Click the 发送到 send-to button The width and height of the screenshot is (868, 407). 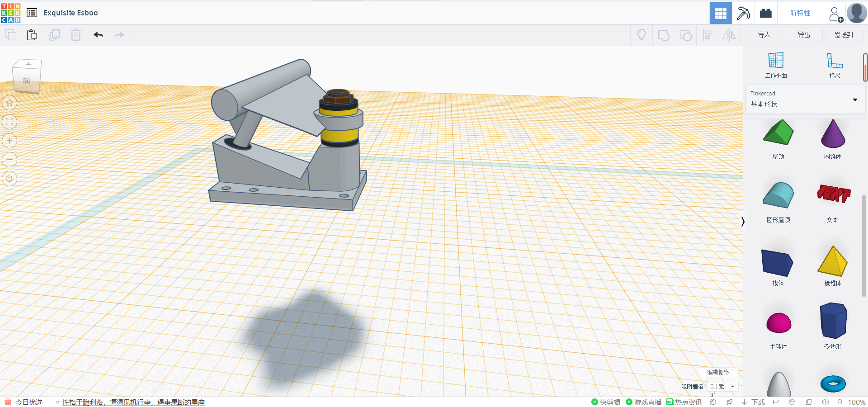coord(844,35)
